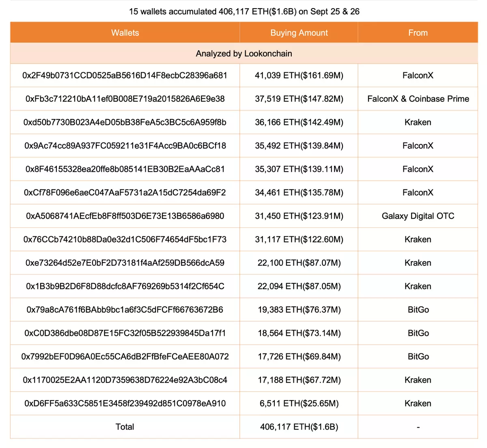The height and width of the screenshot is (448, 487).
Task: Click the 35,492 ETH($139.84M) amount cell
Action: 299,146
